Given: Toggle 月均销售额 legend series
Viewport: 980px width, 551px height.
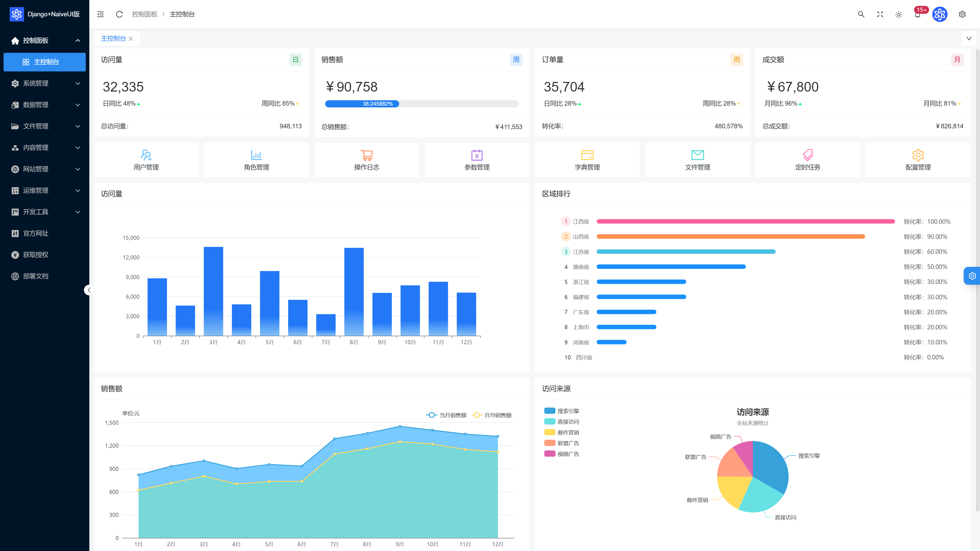Looking at the screenshot, I should tap(492, 415).
